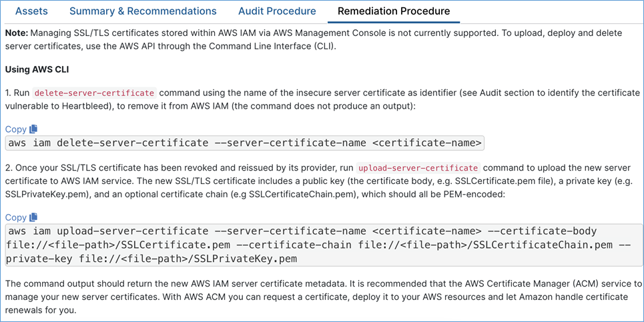Click the bold Note: label
Viewport: 644px width, 322px height.
[17, 33]
